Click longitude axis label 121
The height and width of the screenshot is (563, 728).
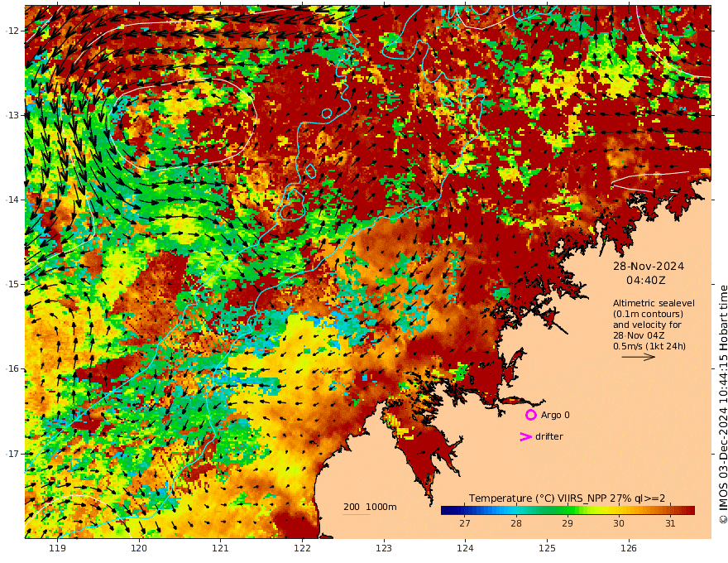point(221,548)
